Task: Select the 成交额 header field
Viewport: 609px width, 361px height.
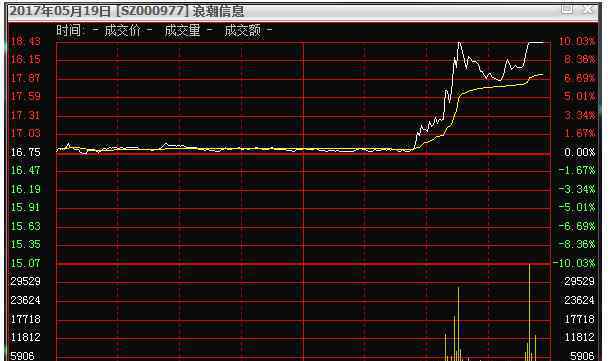Action: [248, 30]
